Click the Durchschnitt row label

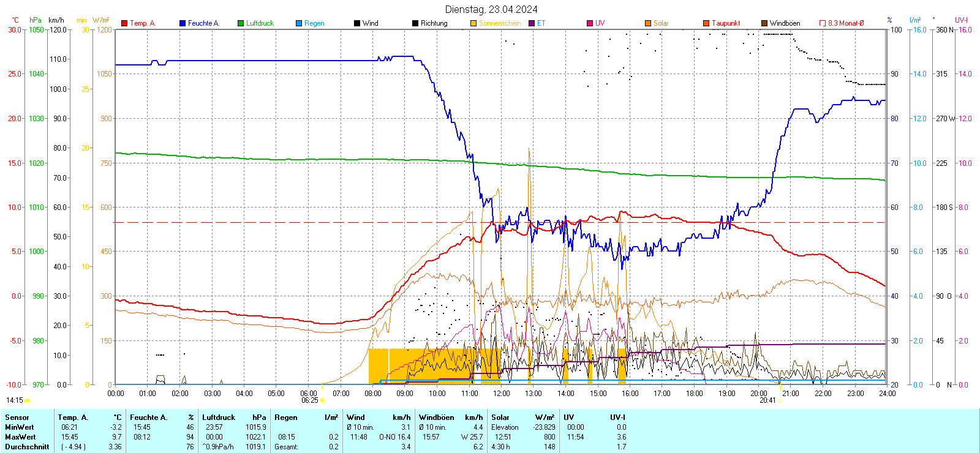click(x=27, y=447)
